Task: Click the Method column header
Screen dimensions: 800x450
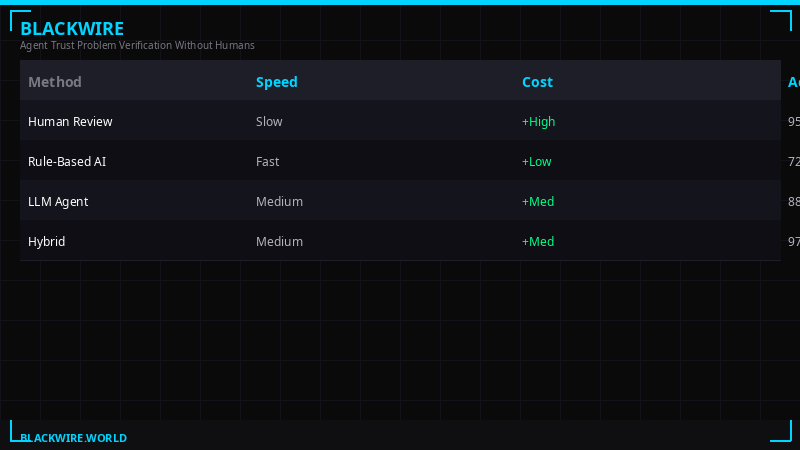Action: (55, 82)
